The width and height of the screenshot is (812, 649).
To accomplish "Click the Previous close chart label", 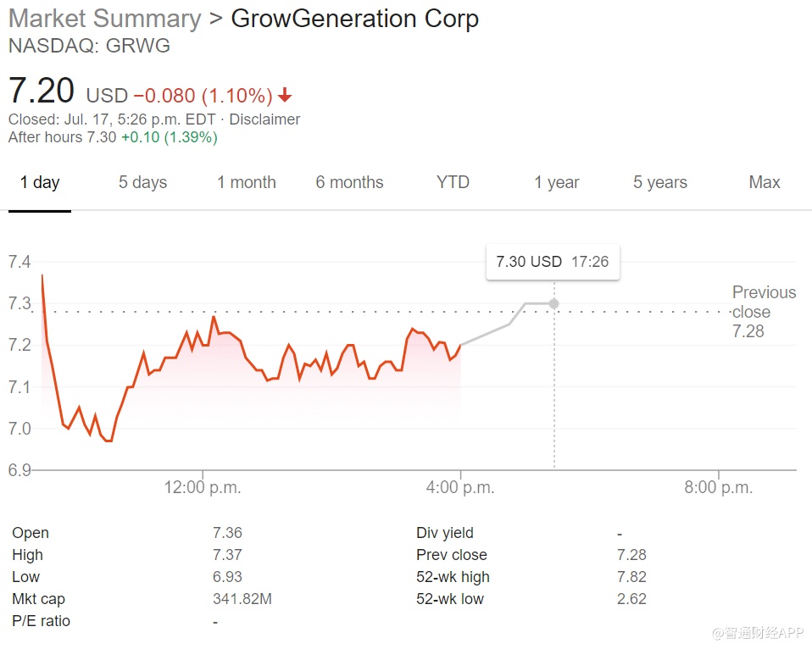I will (x=763, y=312).
